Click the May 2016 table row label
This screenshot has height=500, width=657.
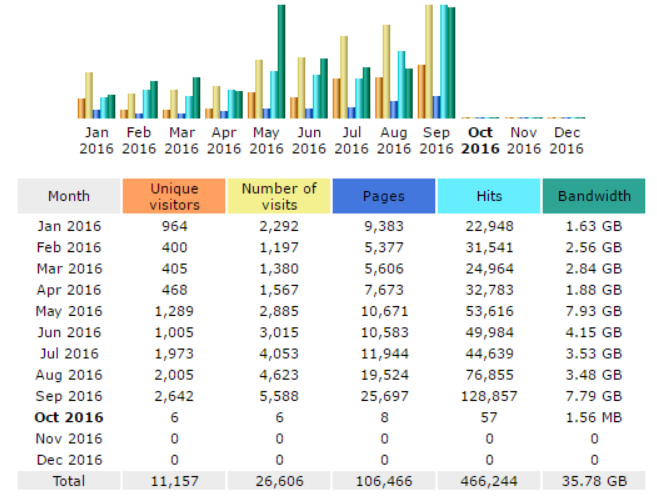69,311
